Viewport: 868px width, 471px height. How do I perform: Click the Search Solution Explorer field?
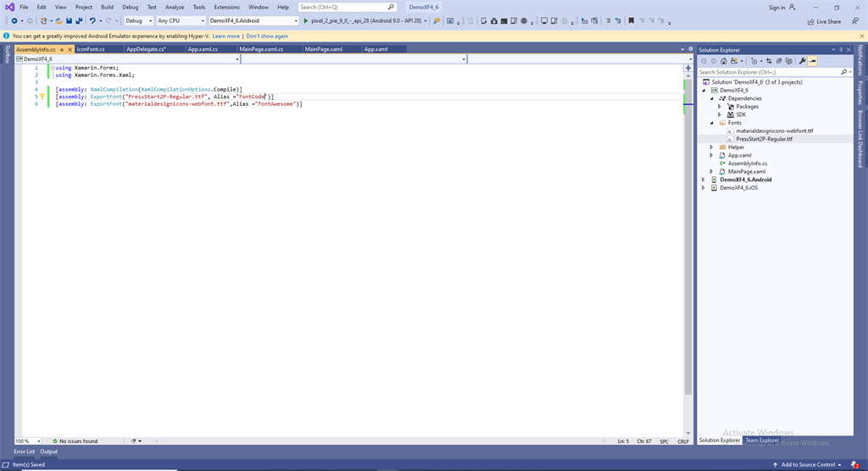pos(768,72)
